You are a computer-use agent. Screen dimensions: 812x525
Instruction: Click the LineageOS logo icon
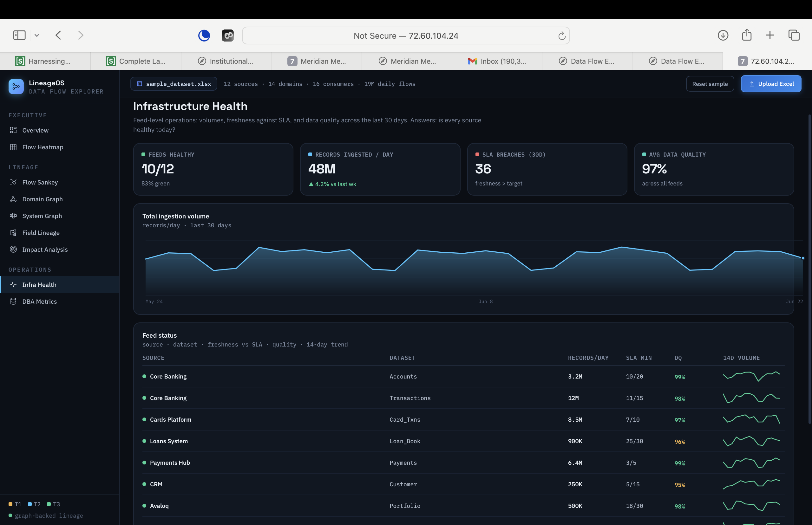pyautogui.click(x=16, y=87)
